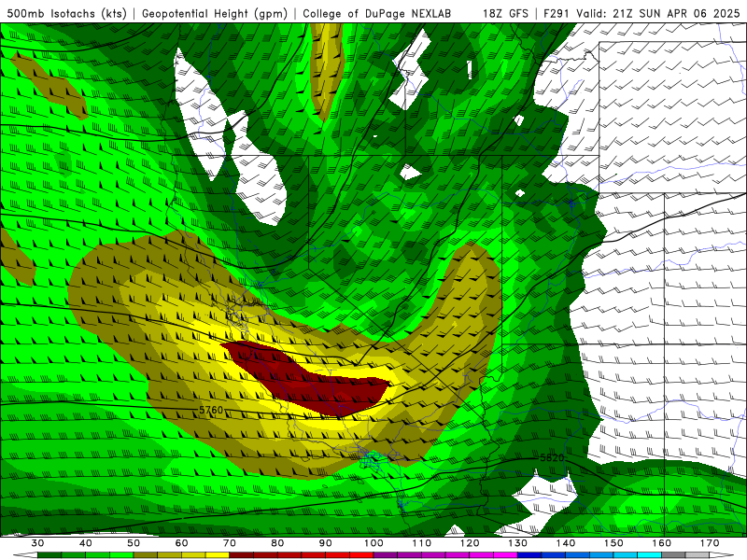Image resolution: width=747 pixels, height=560 pixels.
Task: Click the 'F291' forecast hour text
Action: coord(557,14)
